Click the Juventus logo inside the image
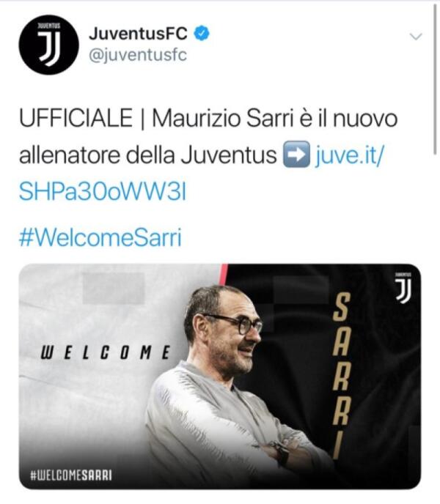440x504 pixels. coord(403,288)
